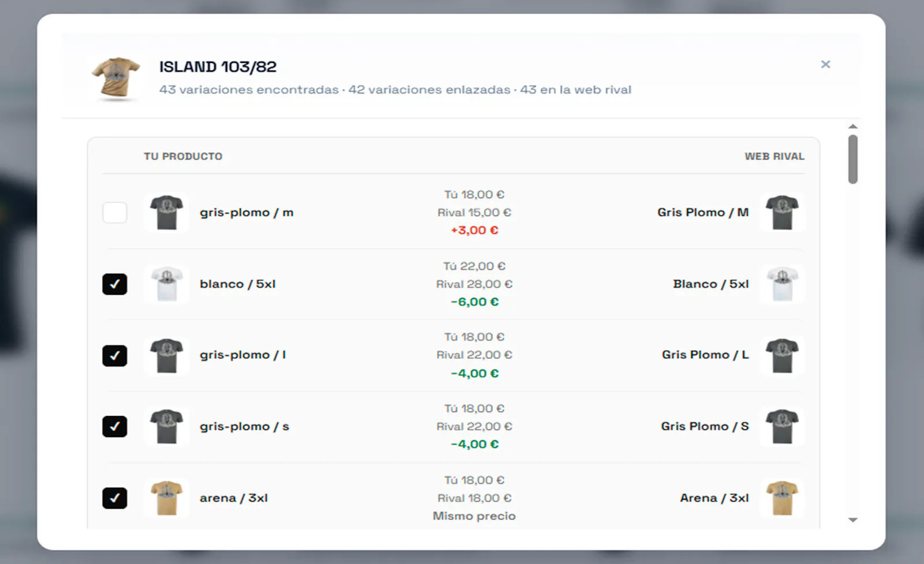924x564 pixels.
Task: Click 'Tú 22,00 €' price text
Action: point(474,266)
